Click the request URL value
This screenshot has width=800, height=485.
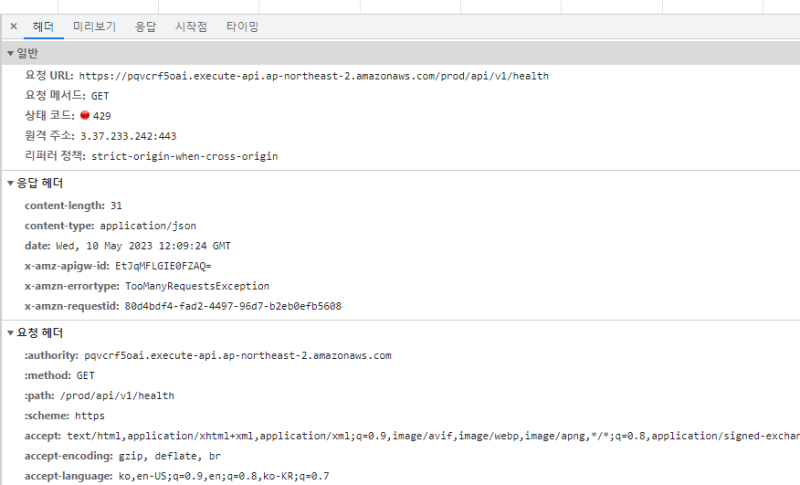[313, 76]
